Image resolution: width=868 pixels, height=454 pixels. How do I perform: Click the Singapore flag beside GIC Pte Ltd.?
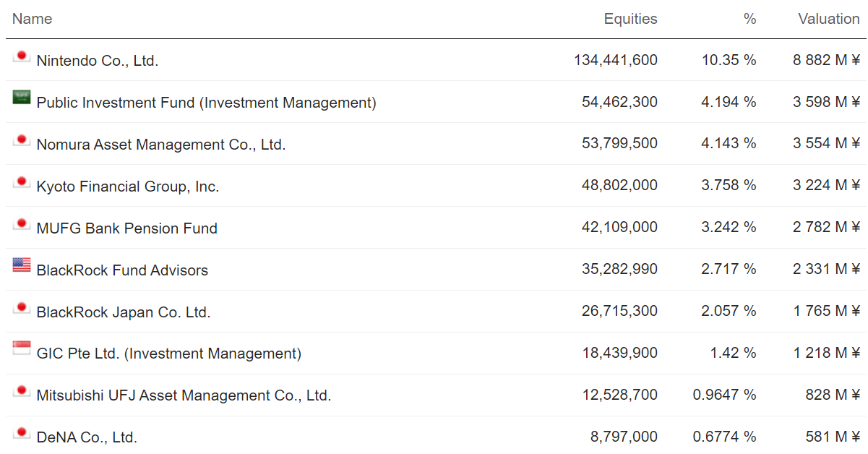tap(22, 349)
